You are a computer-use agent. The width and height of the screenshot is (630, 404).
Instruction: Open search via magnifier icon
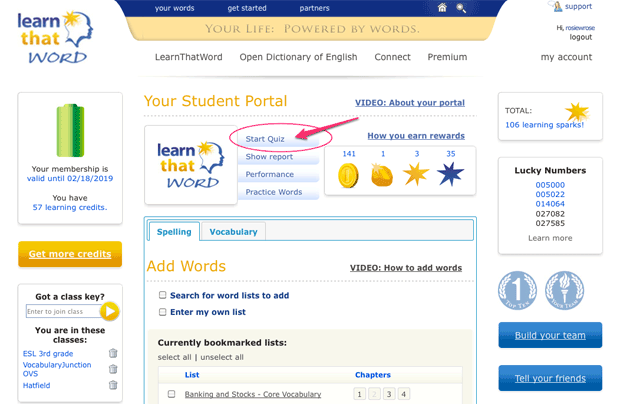461,8
